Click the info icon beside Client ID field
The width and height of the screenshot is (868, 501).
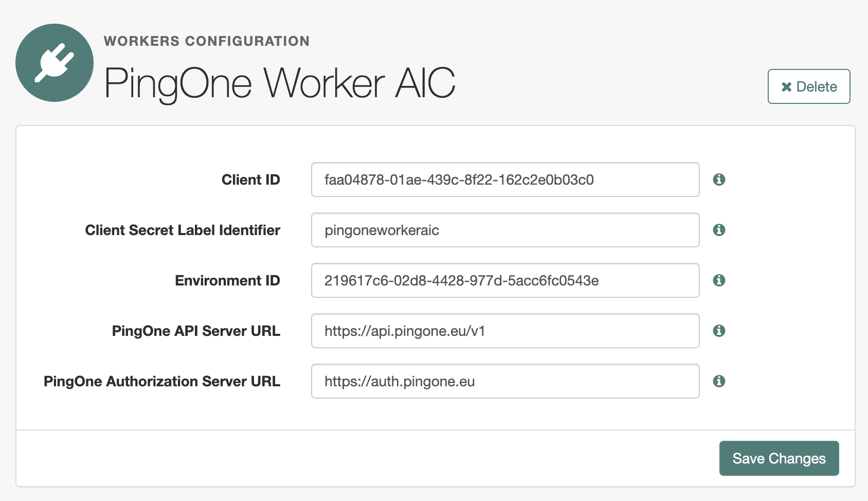[719, 180]
